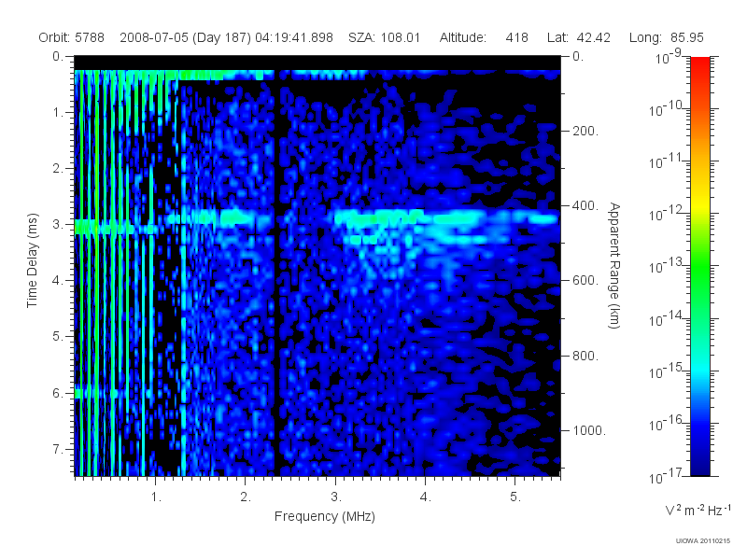The image size is (747, 560).
Task: Click the 'Frequency (MHz)' axis title
Action: click(325, 517)
